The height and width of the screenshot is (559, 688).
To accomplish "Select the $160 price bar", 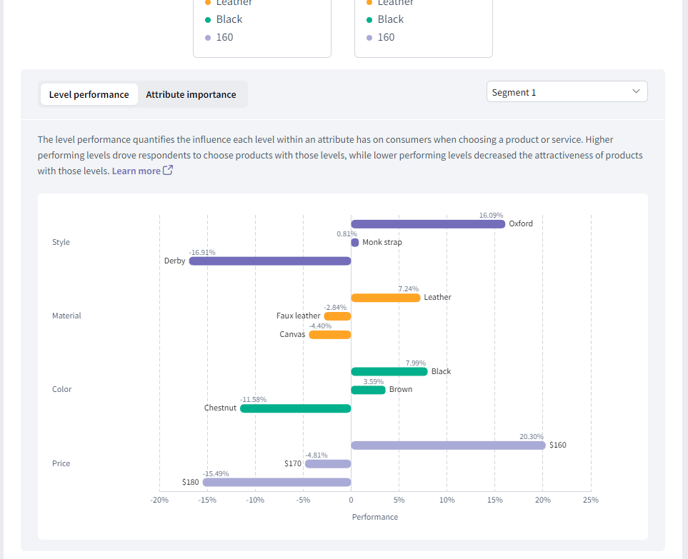I will (448, 445).
